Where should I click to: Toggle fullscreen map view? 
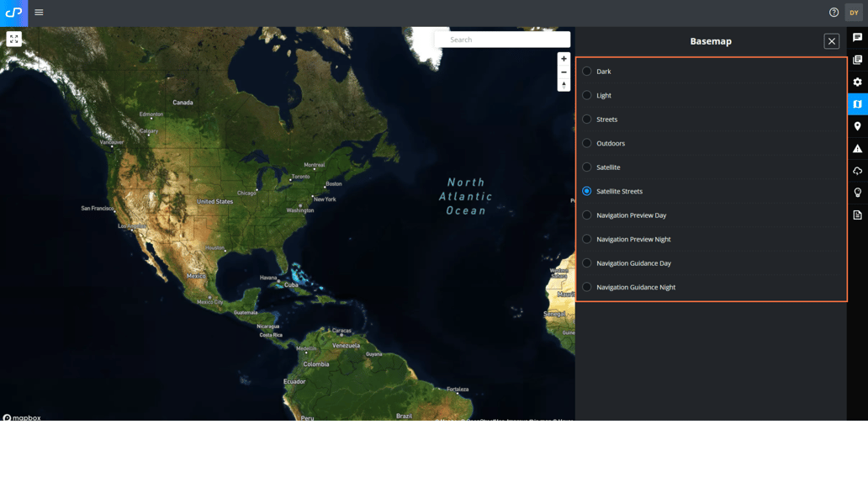[x=14, y=39]
